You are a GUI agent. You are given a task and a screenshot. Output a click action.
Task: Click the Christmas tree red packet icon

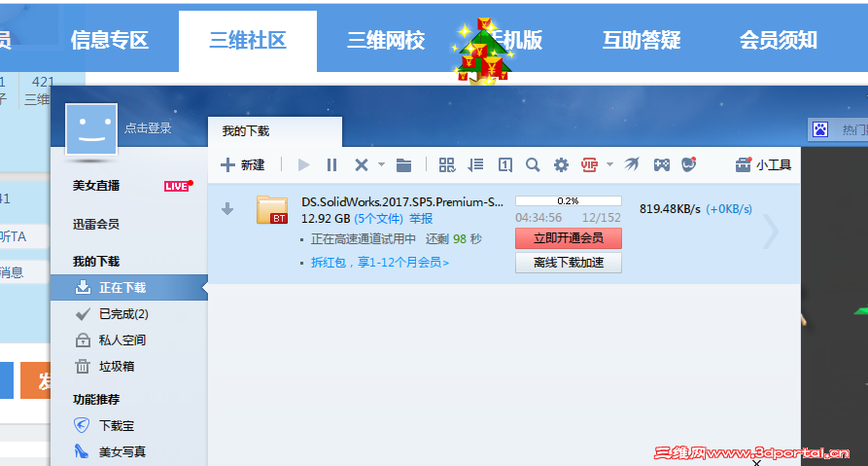click(481, 51)
